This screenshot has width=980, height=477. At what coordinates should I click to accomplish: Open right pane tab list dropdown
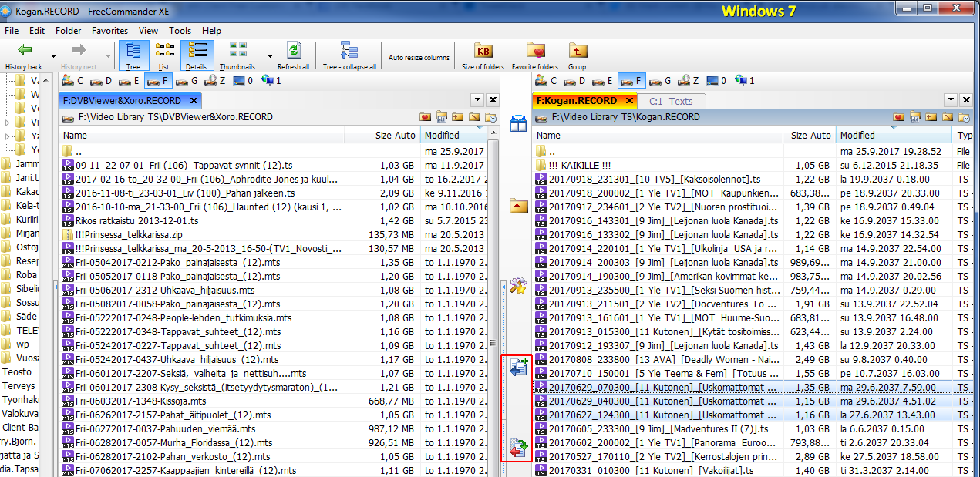951,100
